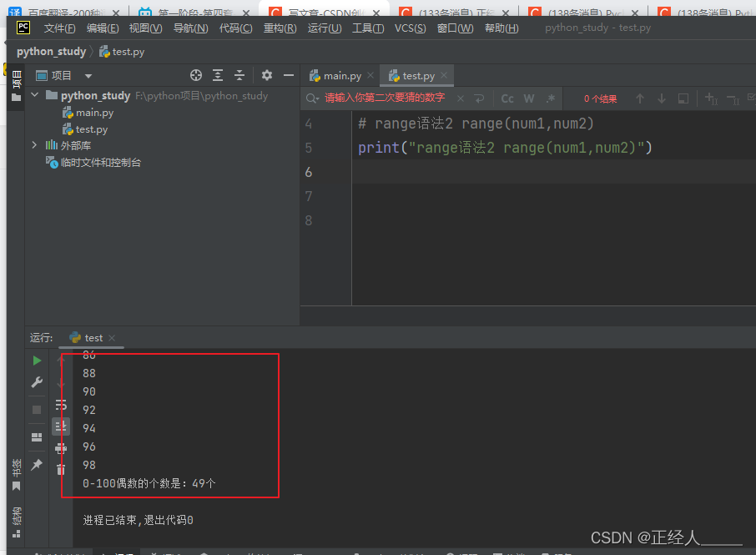Image resolution: width=756 pixels, height=555 pixels.
Task: Expand the 外部库 node
Action: pyautogui.click(x=34, y=145)
